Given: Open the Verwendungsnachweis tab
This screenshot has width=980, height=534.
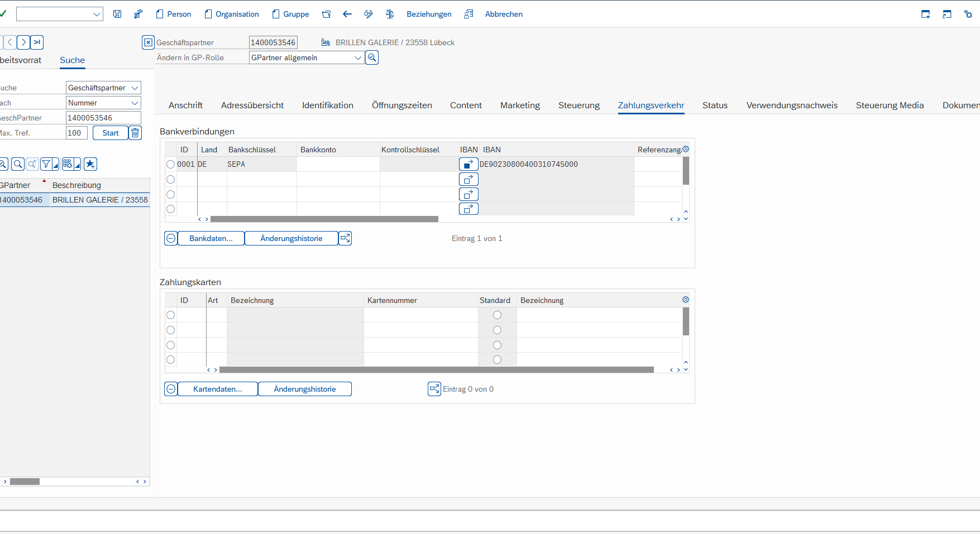Looking at the screenshot, I should 792,105.
